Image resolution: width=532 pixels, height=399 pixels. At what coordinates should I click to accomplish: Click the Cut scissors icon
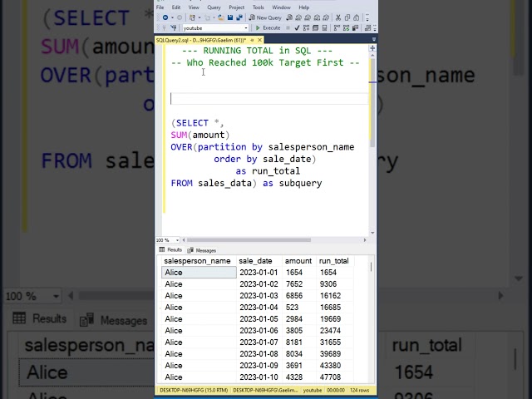338,17
